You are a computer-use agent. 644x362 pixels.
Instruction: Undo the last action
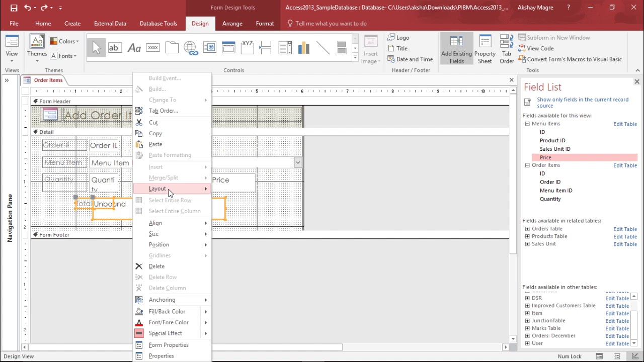point(27,8)
